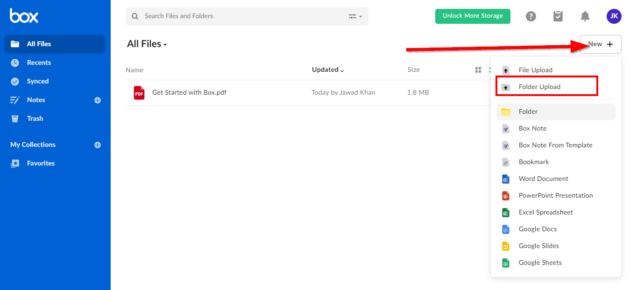Image resolution: width=644 pixels, height=290 pixels.
Task: Open the tasks clipboard icon
Action: [x=558, y=16]
